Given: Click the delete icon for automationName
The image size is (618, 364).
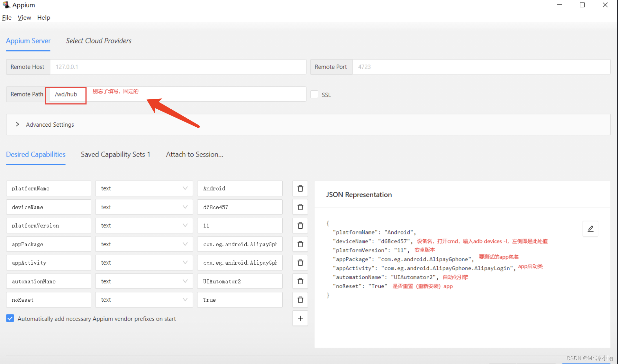Looking at the screenshot, I should tap(300, 281).
